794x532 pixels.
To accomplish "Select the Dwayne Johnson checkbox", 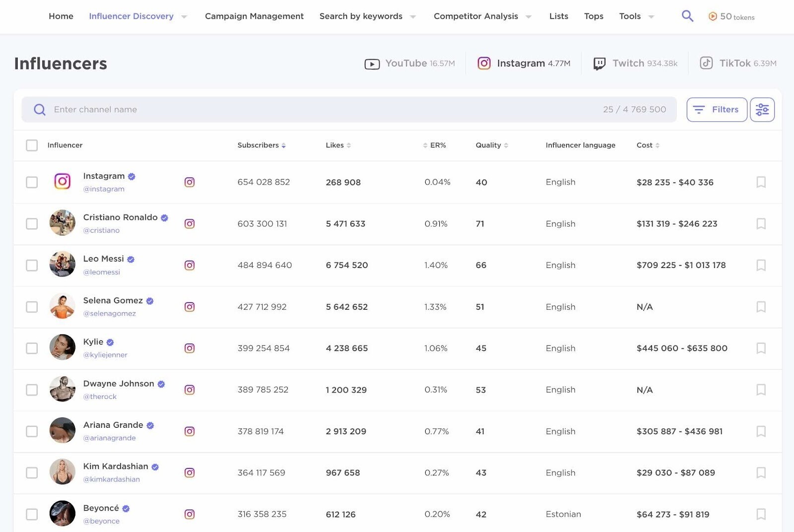I will [x=32, y=390].
